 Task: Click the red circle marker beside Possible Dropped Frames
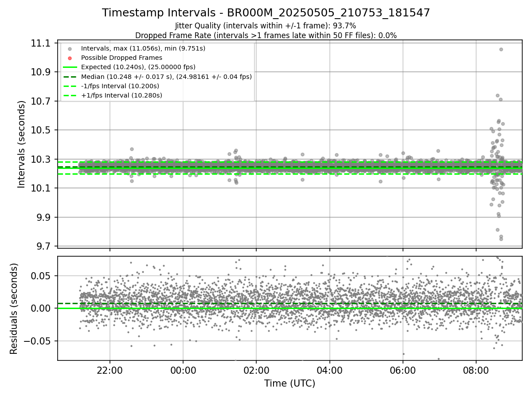tap(70, 58)
